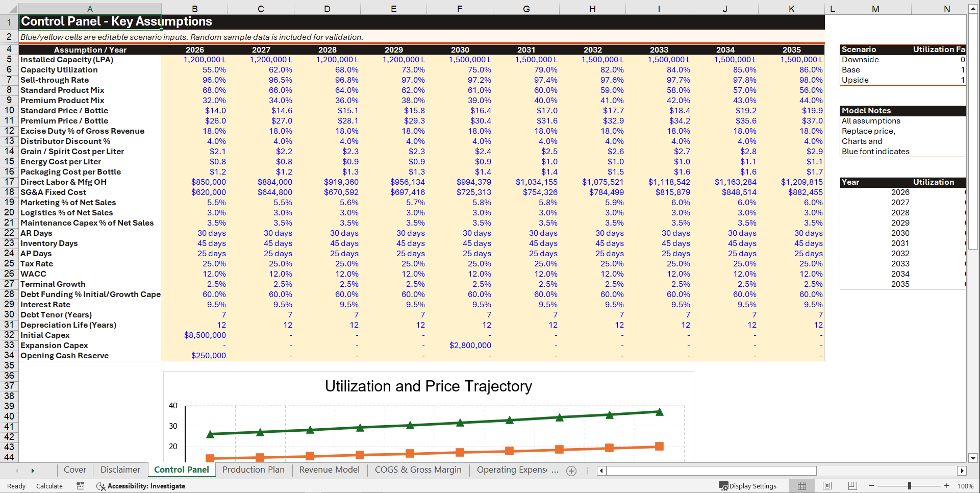980x493 pixels.
Task: Switch to Normal view
Action: pos(802,486)
